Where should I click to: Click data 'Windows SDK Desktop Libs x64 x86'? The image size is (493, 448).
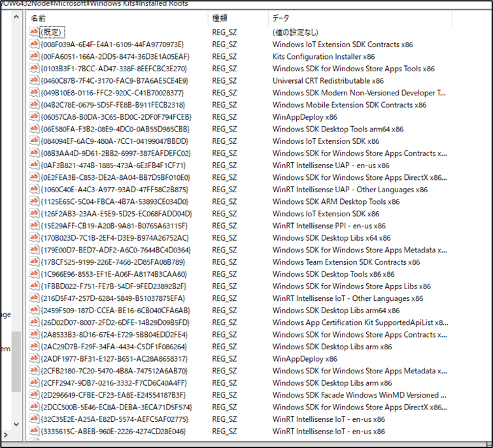[331, 238]
